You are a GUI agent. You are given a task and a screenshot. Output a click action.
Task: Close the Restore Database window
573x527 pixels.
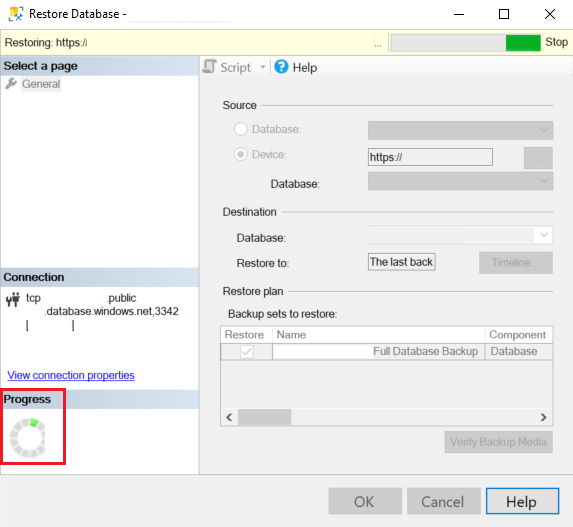550,14
